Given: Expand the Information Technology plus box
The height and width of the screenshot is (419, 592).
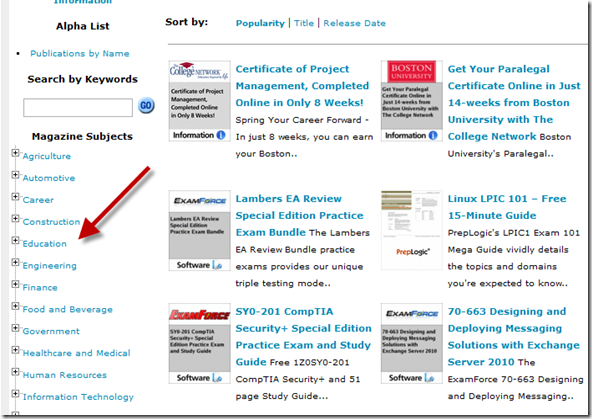Looking at the screenshot, I should pyautogui.click(x=15, y=394).
